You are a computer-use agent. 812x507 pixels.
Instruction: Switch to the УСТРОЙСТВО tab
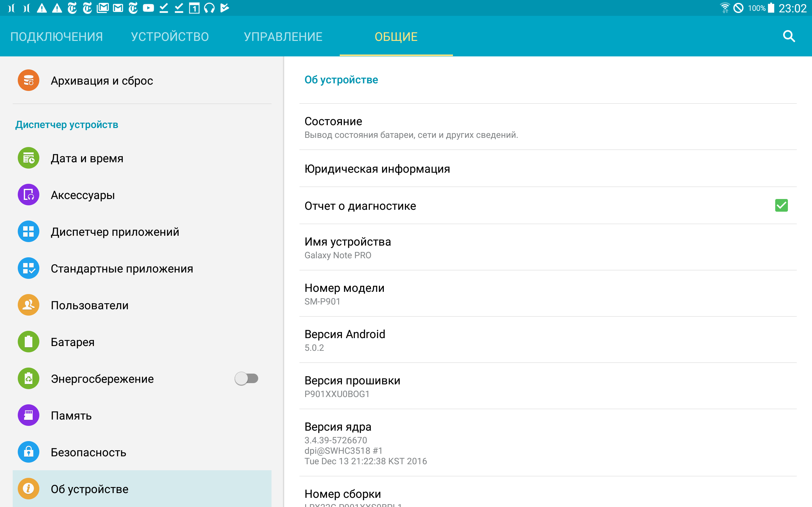[170, 36]
